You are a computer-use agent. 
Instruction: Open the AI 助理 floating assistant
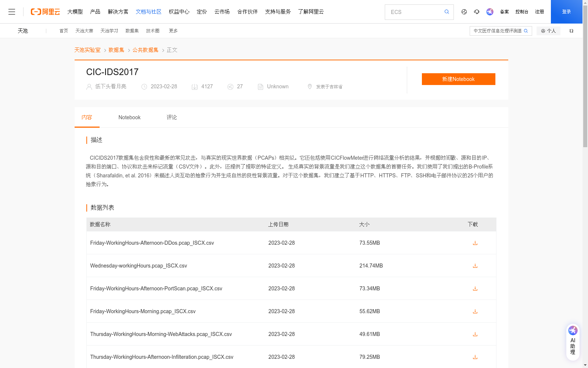(x=573, y=342)
